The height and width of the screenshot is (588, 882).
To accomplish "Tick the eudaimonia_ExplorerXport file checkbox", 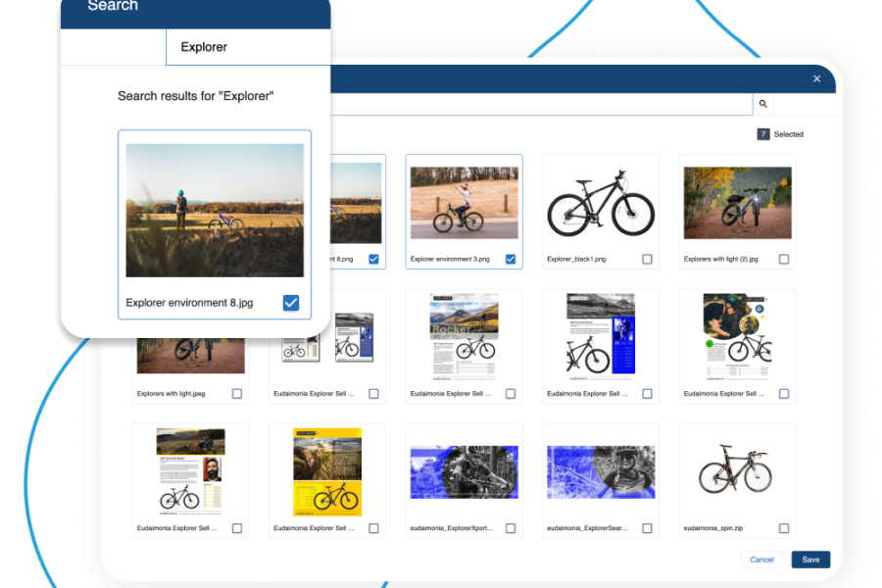I will point(511,528).
